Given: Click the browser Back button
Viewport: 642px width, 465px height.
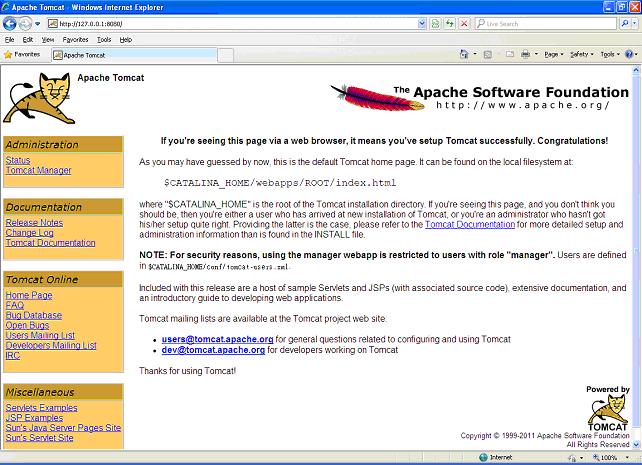Looking at the screenshot, I should [x=9, y=23].
